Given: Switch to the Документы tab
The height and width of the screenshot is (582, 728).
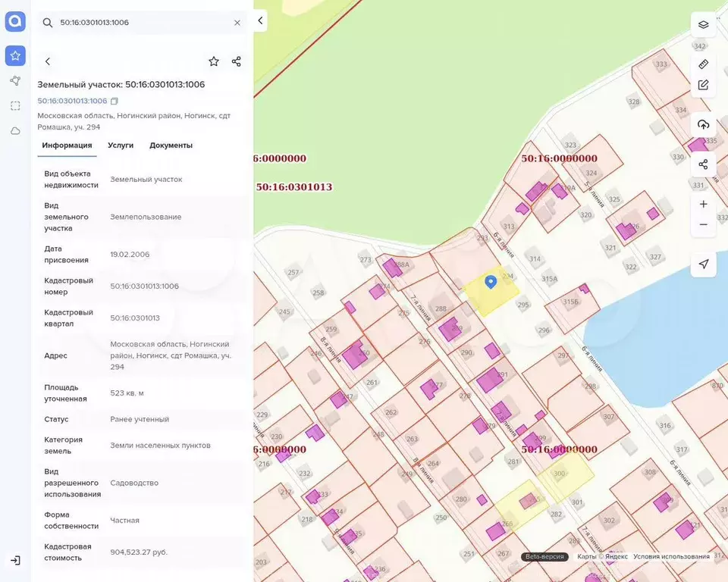Looking at the screenshot, I should 171,145.
